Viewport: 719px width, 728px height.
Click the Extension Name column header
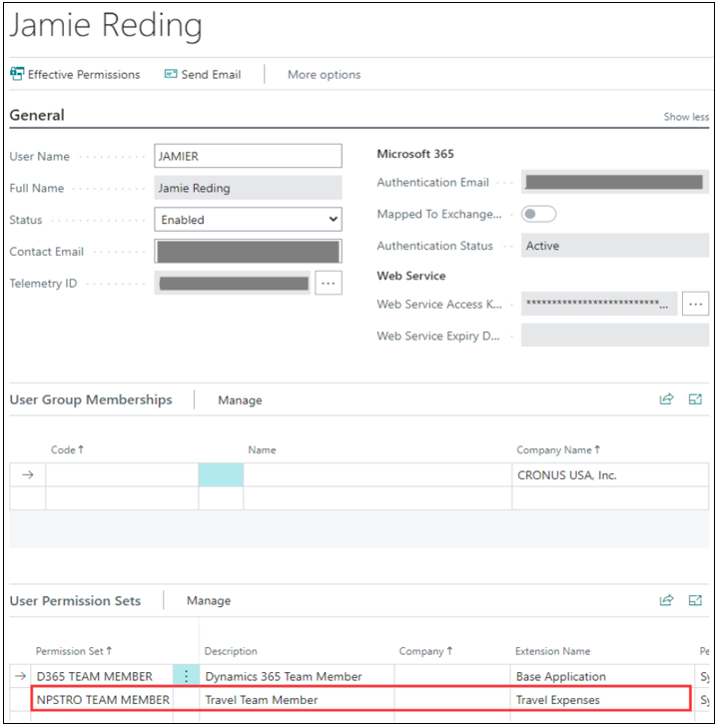pos(552,651)
